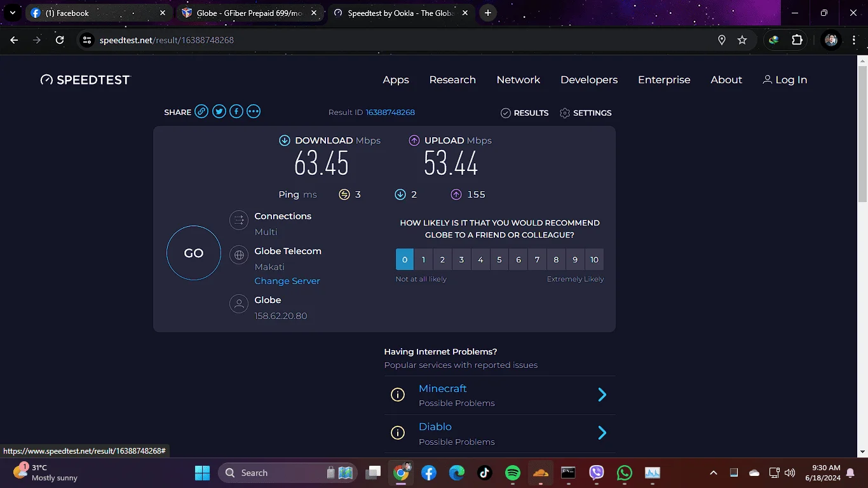Bookmark this page with the star
The height and width of the screenshot is (488, 868).
coord(742,40)
